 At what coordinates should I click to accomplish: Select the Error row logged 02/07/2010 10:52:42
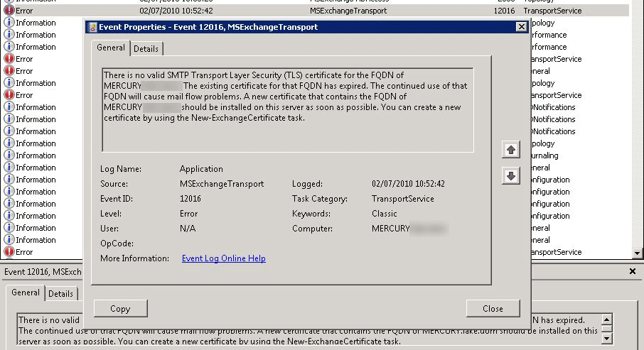coord(315,11)
